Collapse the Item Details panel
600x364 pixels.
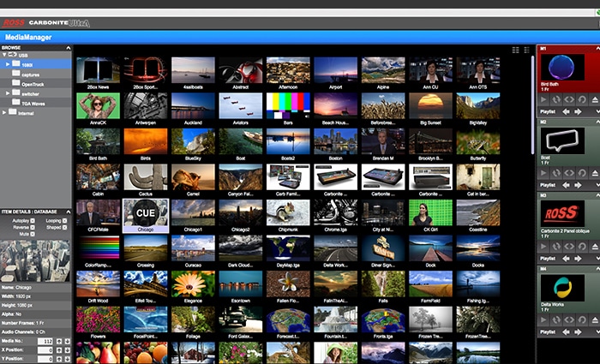pos(68,212)
